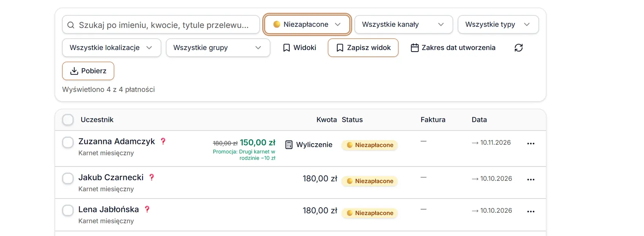
Task: Click the question mark next to Jakub Czarnecki
Action: tap(152, 177)
